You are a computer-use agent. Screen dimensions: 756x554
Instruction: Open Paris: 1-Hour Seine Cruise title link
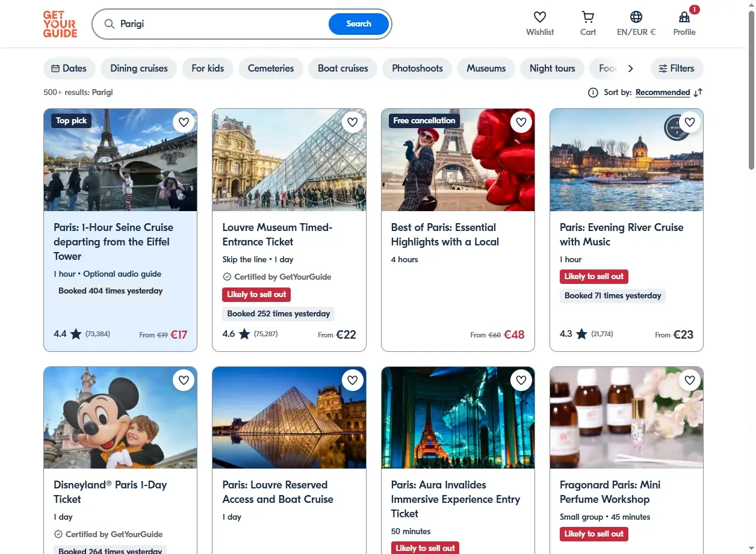point(113,242)
